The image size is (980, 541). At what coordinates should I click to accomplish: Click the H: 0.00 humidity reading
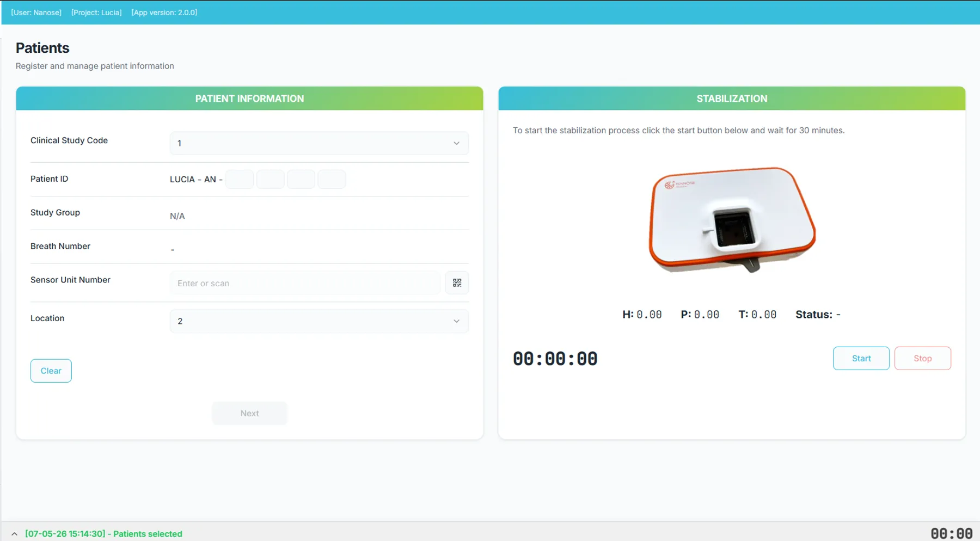point(642,315)
